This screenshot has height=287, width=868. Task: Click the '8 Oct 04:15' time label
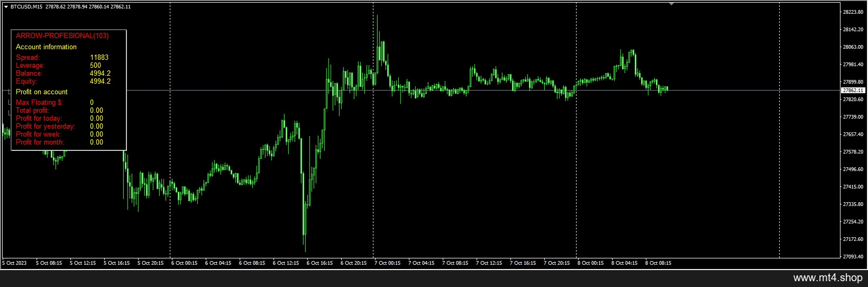(624, 263)
